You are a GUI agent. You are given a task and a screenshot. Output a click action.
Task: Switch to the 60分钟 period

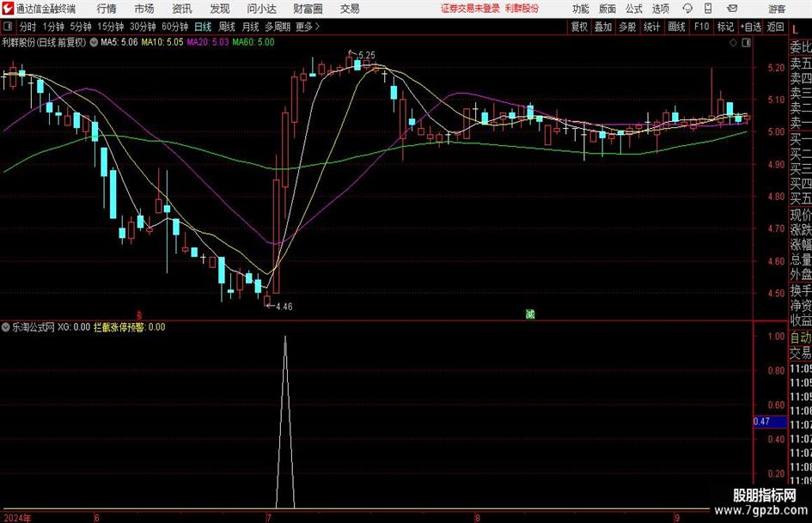[175, 27]
